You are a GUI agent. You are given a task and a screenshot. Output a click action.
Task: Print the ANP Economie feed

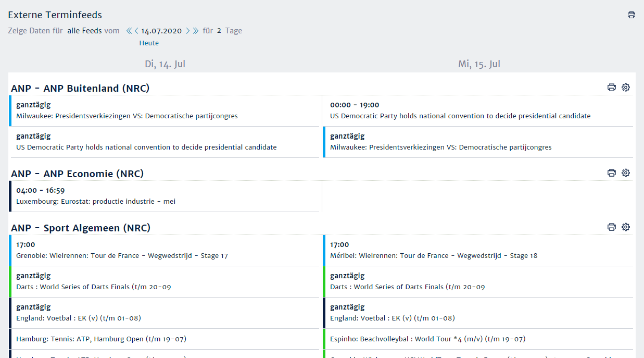612,173
